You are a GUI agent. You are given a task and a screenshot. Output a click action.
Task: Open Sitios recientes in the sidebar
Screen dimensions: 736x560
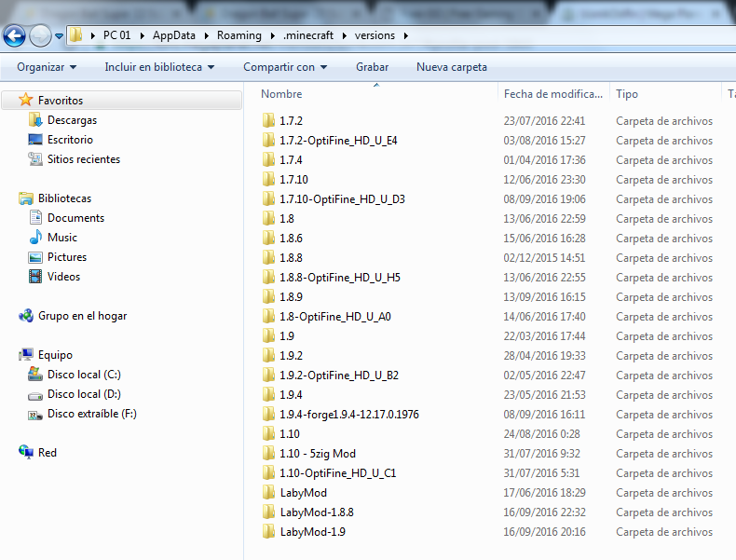point(84,159)
